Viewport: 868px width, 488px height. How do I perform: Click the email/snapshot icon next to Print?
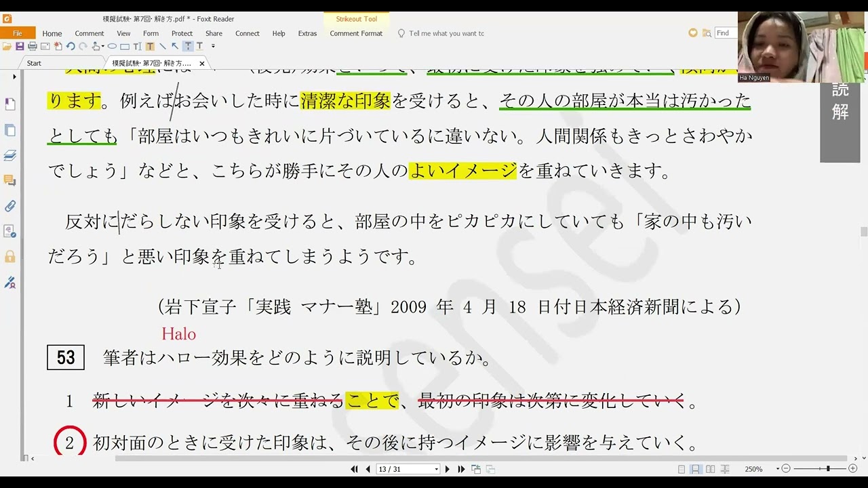[x=45, y=46]
